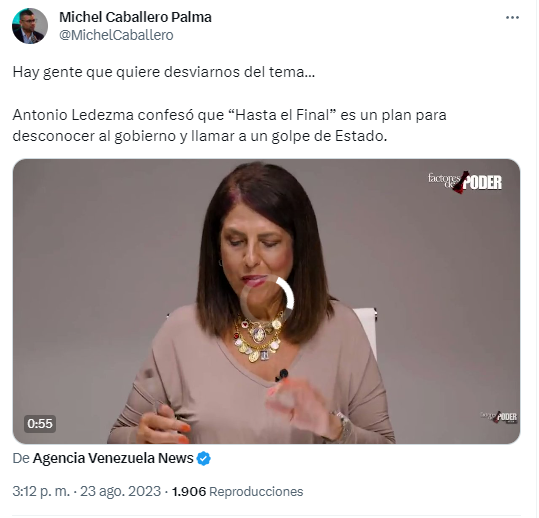Click the woman's necklace in the video

(258, 338)
